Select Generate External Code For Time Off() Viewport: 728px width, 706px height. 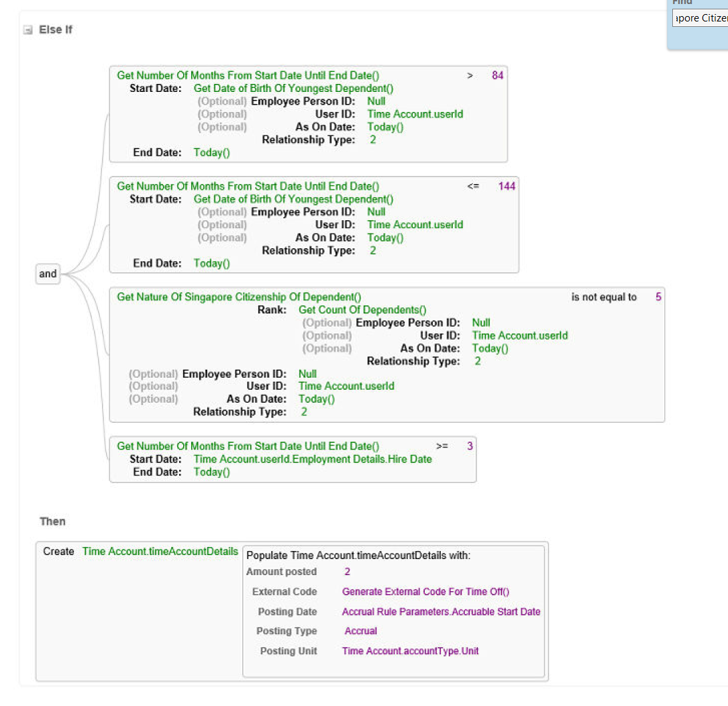pos(425,592)
